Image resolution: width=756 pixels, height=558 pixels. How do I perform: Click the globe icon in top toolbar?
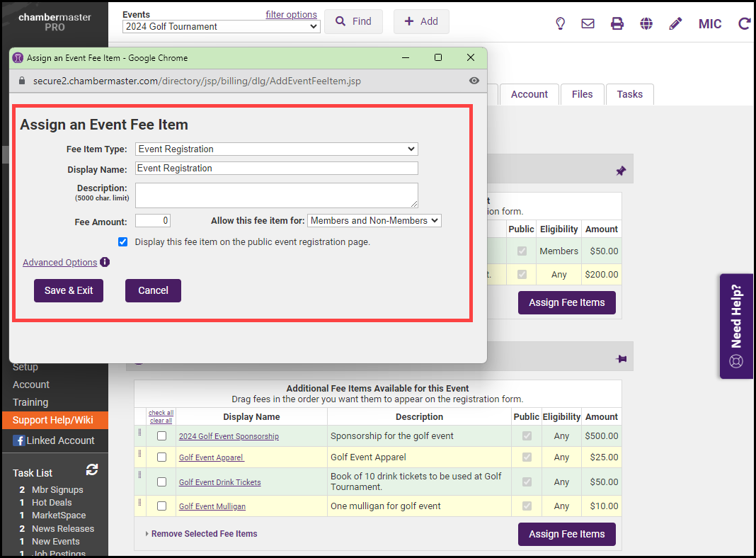[646, 23]
